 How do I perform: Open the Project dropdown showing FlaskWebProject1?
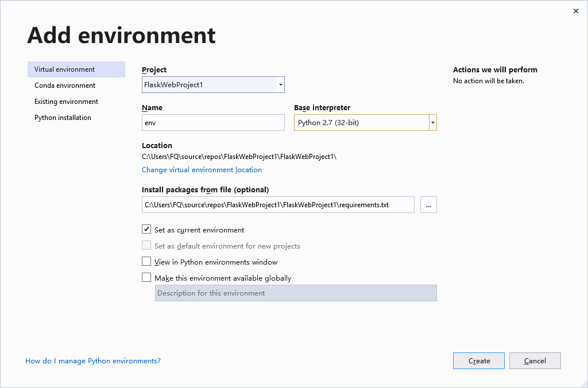pos(213,85)
